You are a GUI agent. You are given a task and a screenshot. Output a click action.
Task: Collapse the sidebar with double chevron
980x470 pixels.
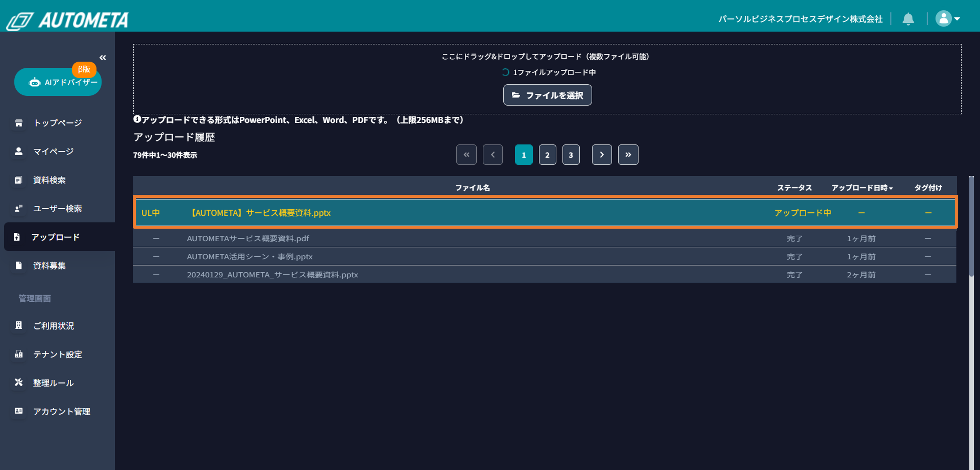103,58
